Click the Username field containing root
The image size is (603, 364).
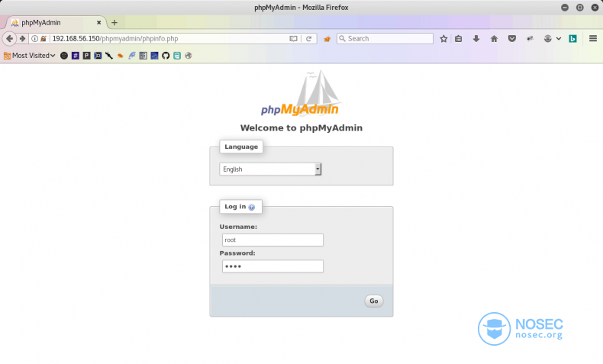[272, 240]
